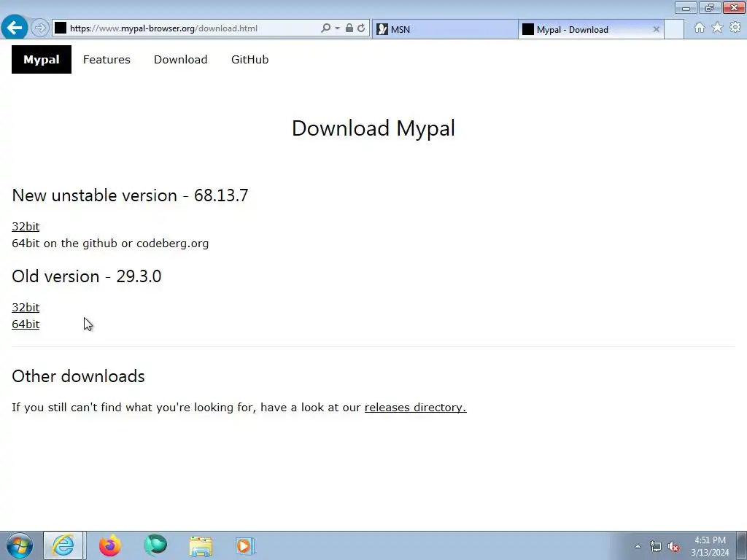Open Windows Media Player taskbar icon

coord(245,545)
